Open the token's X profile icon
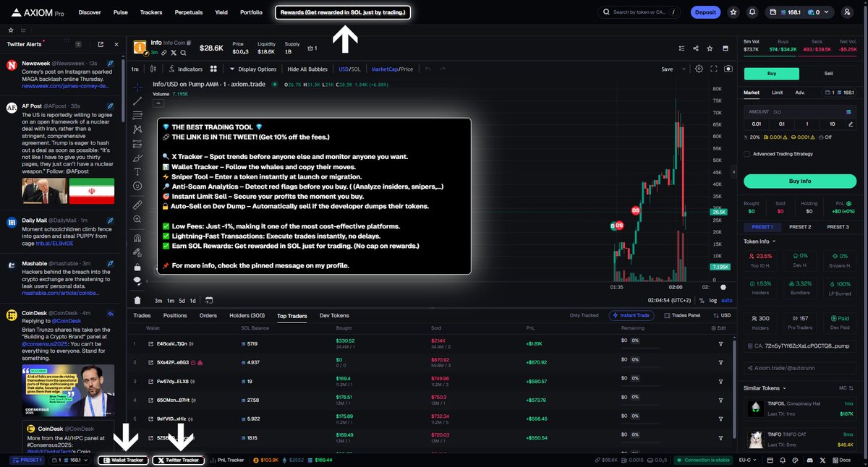Viewport: 868px width, 467px height. 174,53
